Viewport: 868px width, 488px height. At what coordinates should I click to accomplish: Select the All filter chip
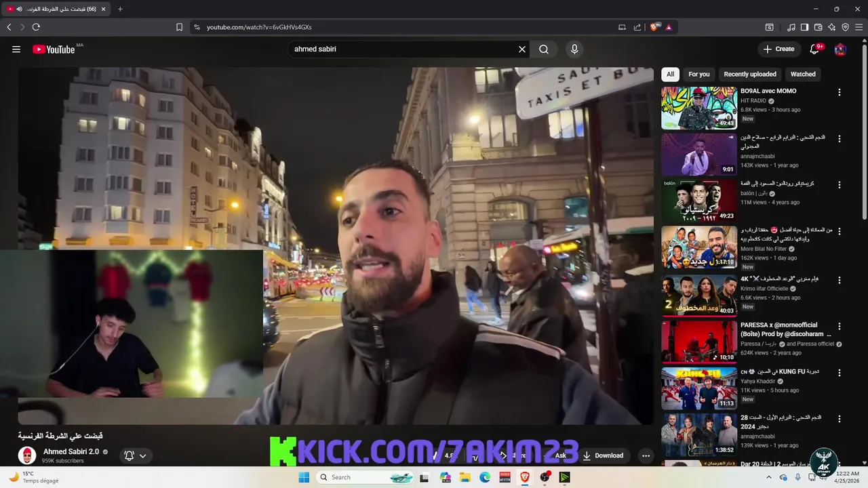pos(670,74)
